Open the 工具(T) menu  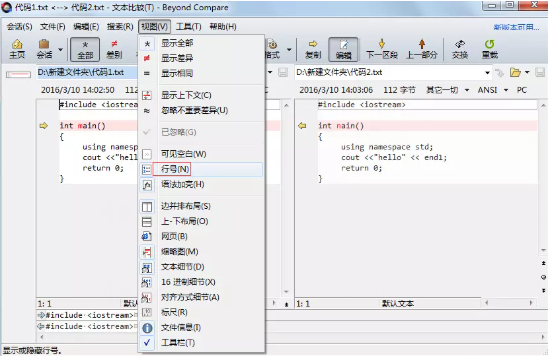pyautogui.click(x=188, y=27)
